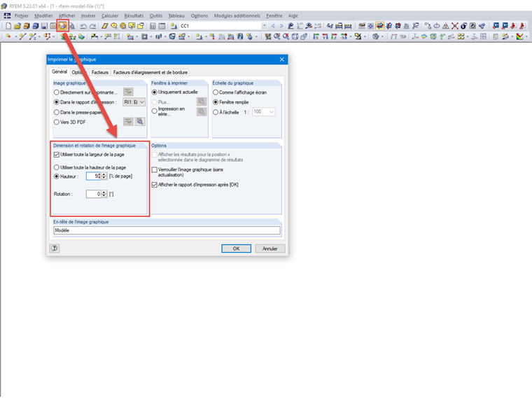
Task: Click the Annuler button
Action: coord(270,248)
